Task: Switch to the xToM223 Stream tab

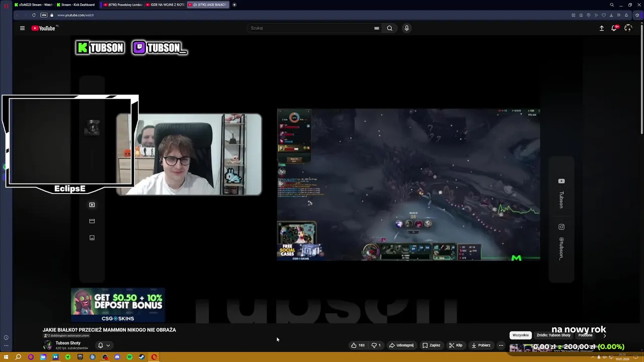Action: coord(33,5)
